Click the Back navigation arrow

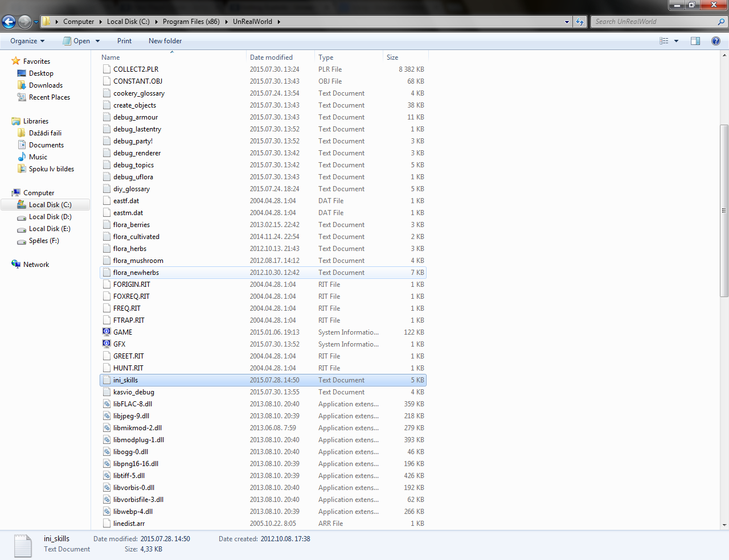(9, 22)
